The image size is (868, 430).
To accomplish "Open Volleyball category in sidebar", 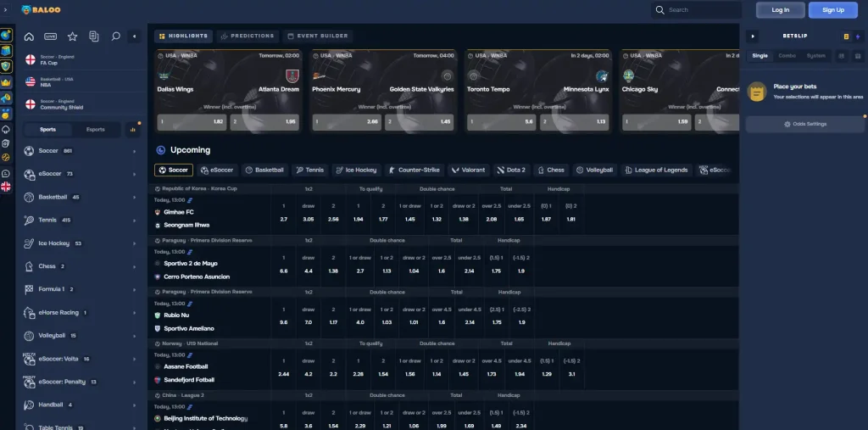I will coord(81,336).
